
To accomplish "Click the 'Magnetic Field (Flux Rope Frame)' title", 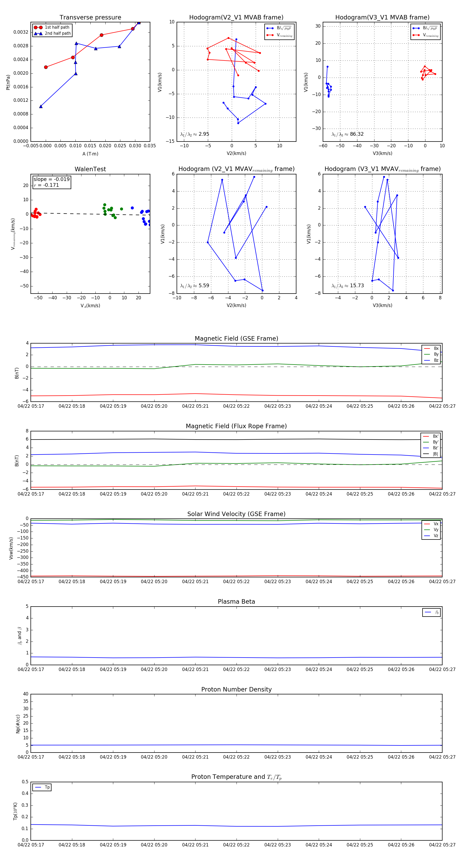I will [236, 426].
